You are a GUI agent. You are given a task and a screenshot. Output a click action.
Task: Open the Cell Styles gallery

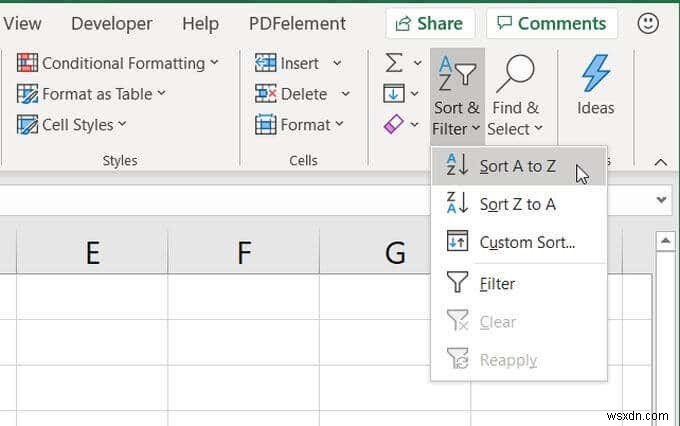(72, 125)
